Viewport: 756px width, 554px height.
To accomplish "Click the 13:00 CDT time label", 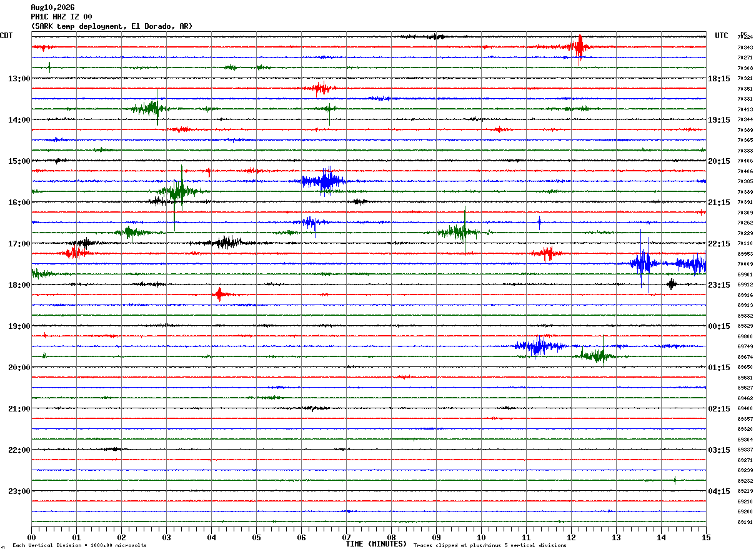I will [19, 79].
